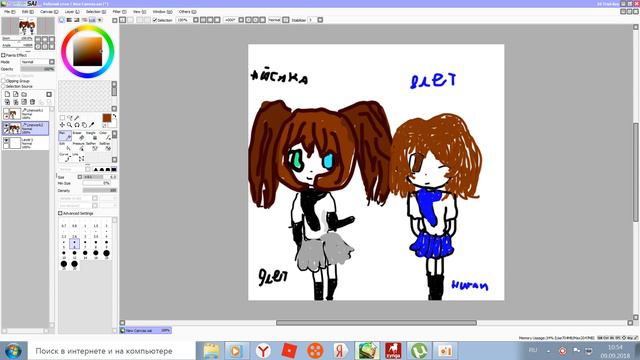The height and width of the screenshot is (360, 640).
Task: Delete the selected layer with trash icon
Action: [32, 102]
